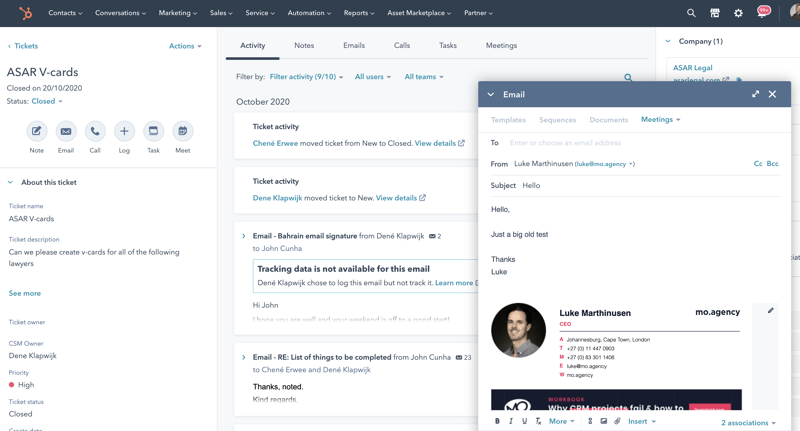Open the marketplace storefront icon
The width and height of the screenshot is (800, 431).
pyautogui.click(x=715, y=13)
